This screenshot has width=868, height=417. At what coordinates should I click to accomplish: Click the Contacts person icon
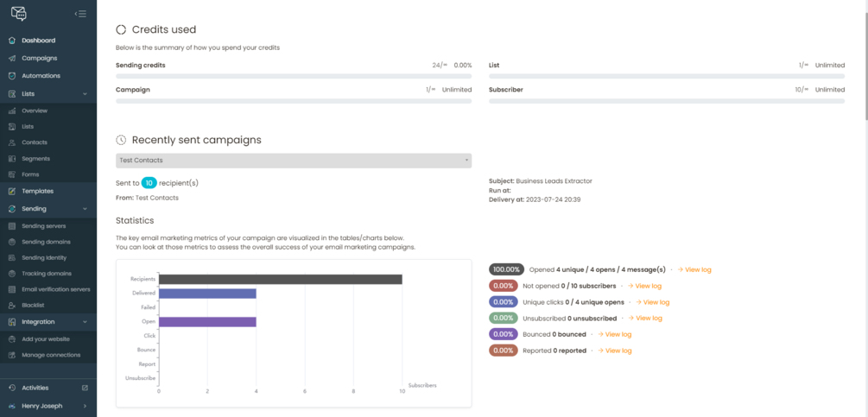(x=12, y=142)
